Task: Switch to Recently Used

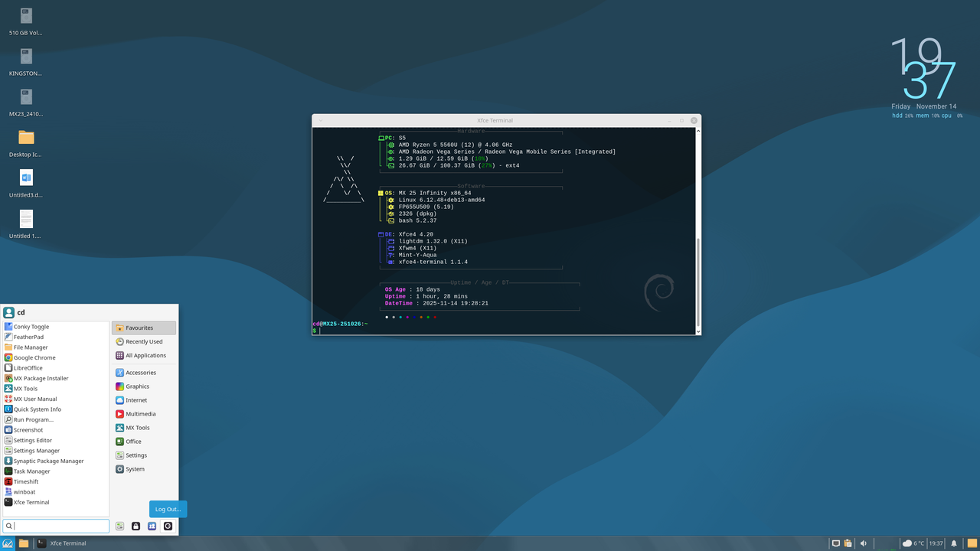Action: coord(144,341)
